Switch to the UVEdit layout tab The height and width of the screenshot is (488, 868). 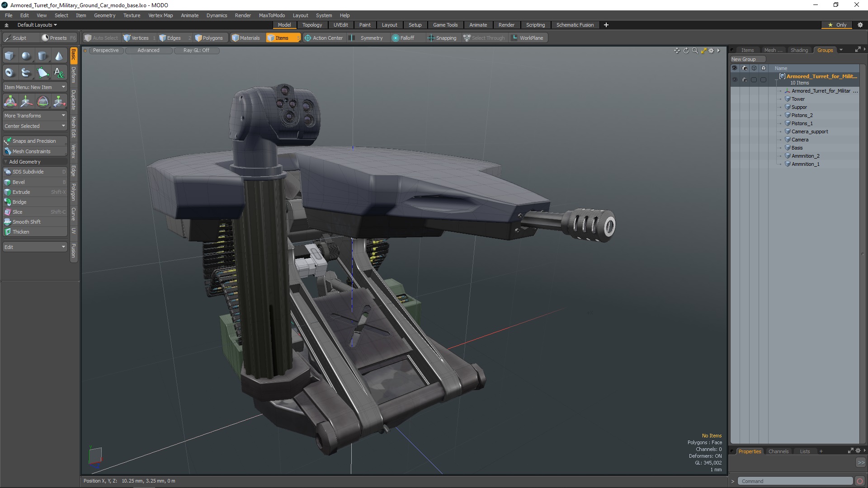[x=340, y=25]
